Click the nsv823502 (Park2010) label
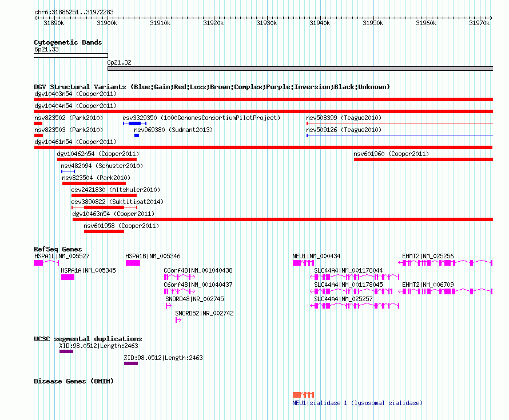 point(69,118)
